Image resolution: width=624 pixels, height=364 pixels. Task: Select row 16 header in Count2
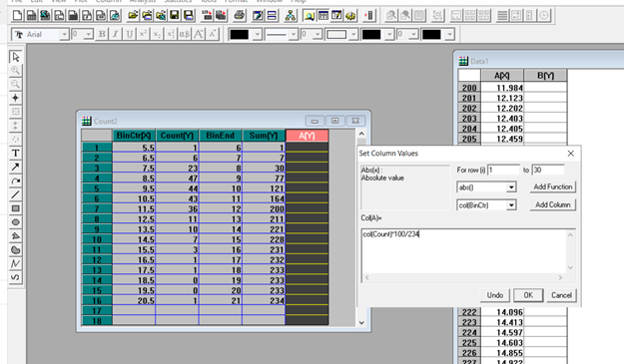pyautogui.click(x=97, y=300)
